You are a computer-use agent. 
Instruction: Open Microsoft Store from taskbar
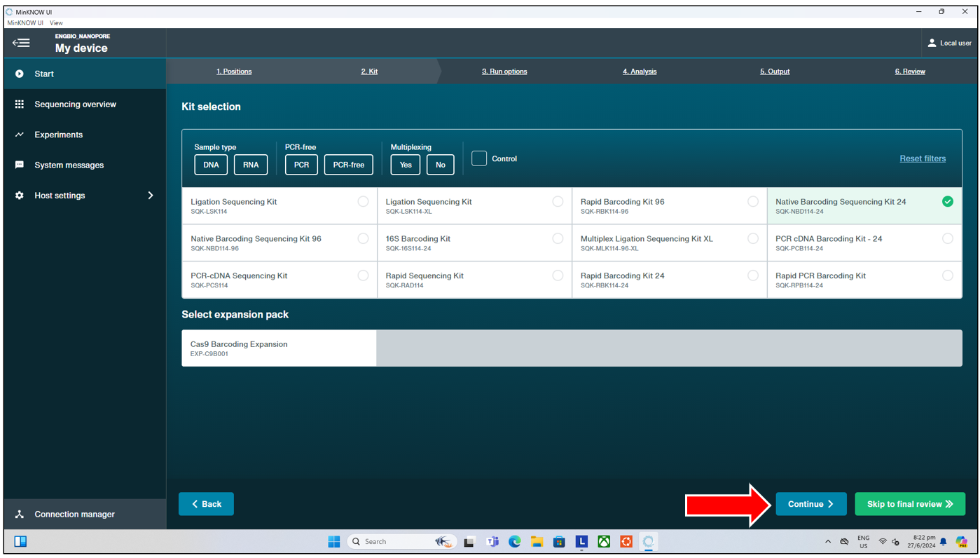pyautogui.click(x=559, y=542)
